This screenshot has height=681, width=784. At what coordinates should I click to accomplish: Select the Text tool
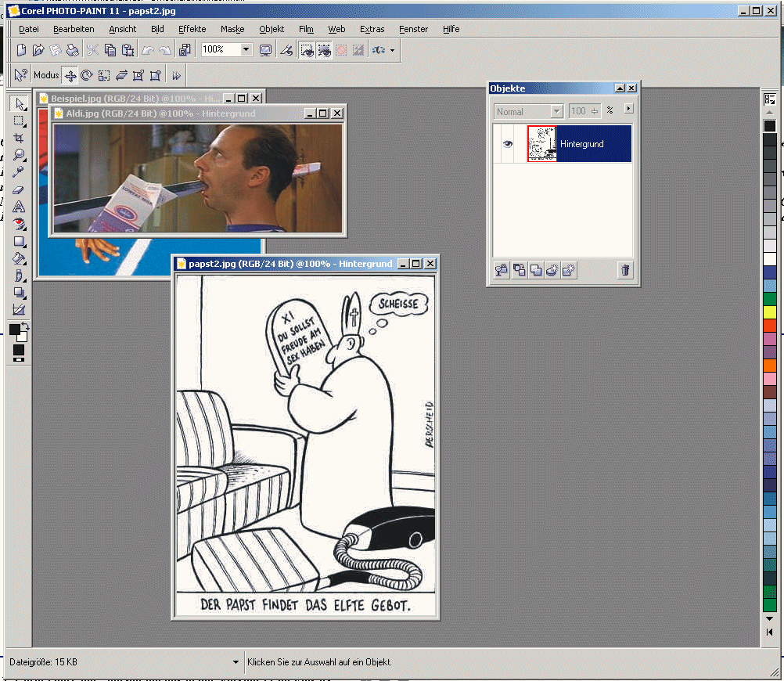pyautogui.click(x=19, y=206)
